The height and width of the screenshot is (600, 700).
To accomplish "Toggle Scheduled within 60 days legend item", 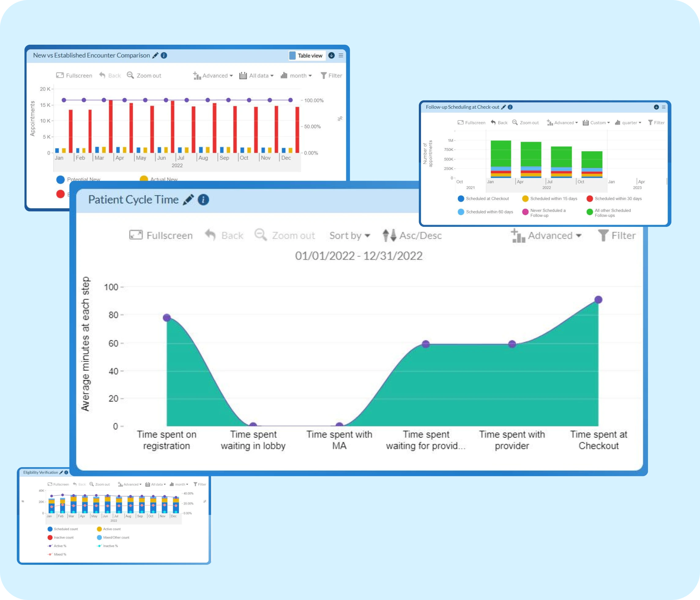I will pos(485,212).
